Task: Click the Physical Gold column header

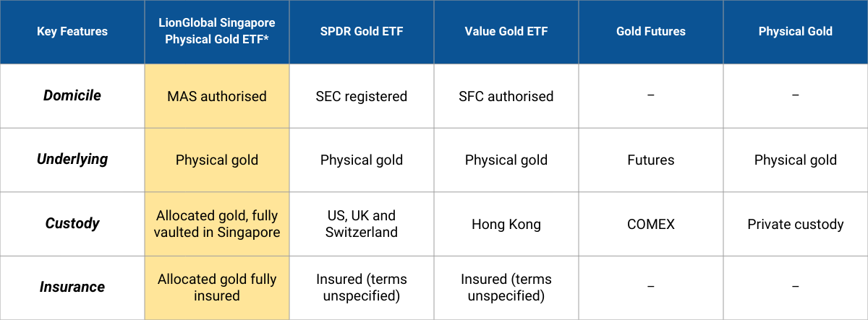Action: (796, 32)
